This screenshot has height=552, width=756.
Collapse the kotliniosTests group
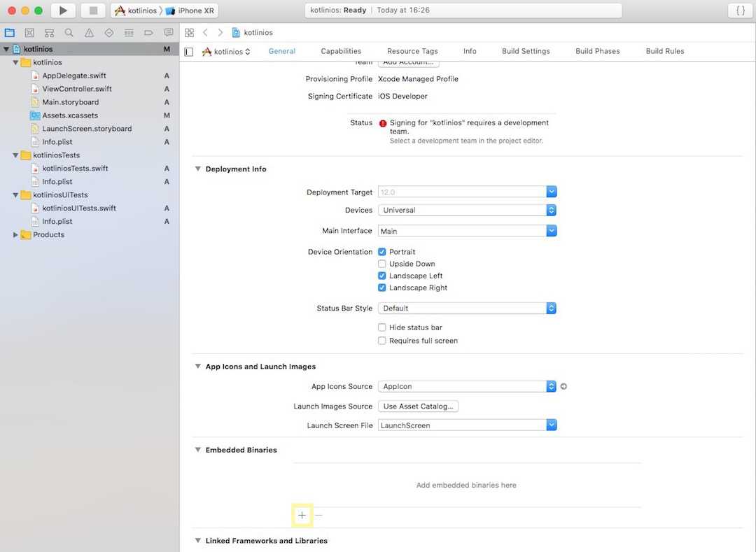15,155
